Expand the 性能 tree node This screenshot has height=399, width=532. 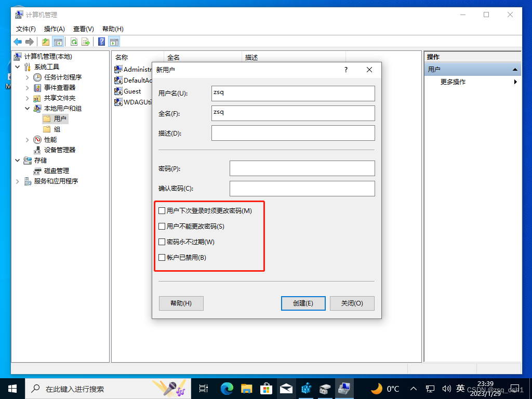(x=28, y=140)
